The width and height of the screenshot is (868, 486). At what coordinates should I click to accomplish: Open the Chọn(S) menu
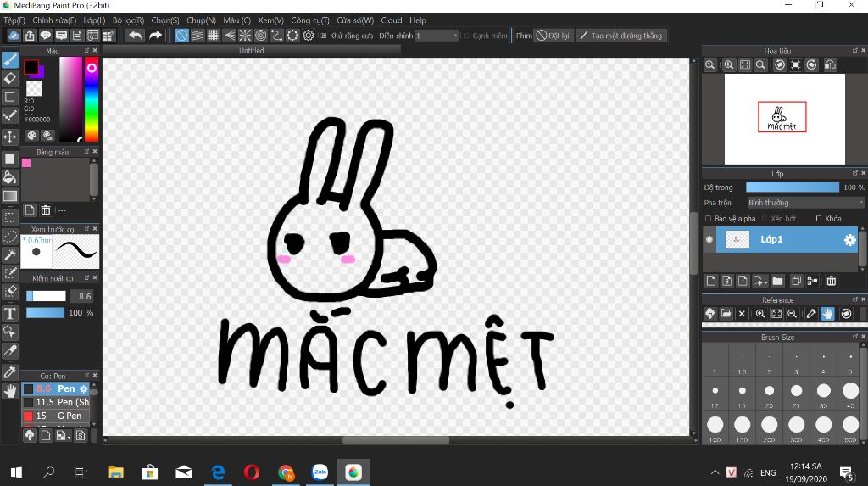(x=165, y=20)
